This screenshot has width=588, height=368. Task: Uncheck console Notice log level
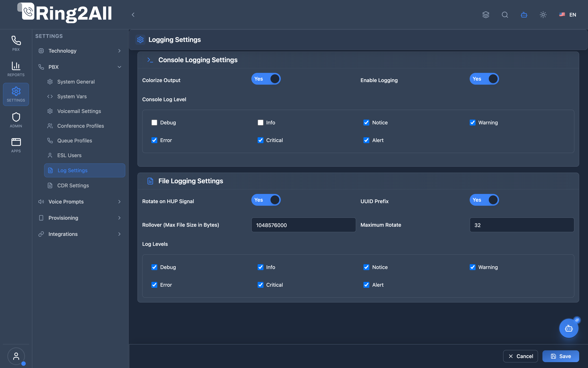(x=366, y=122)
